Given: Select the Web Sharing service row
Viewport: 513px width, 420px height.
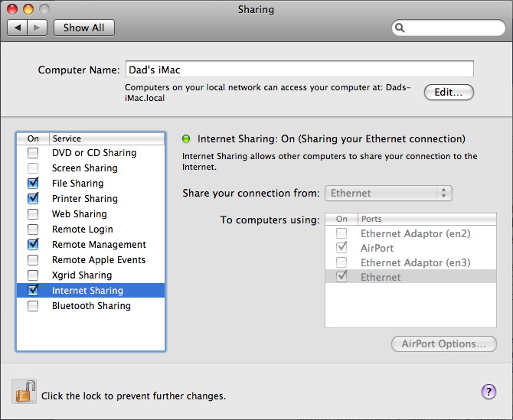Looking at the screenshot, I should [x=90, y=214].
